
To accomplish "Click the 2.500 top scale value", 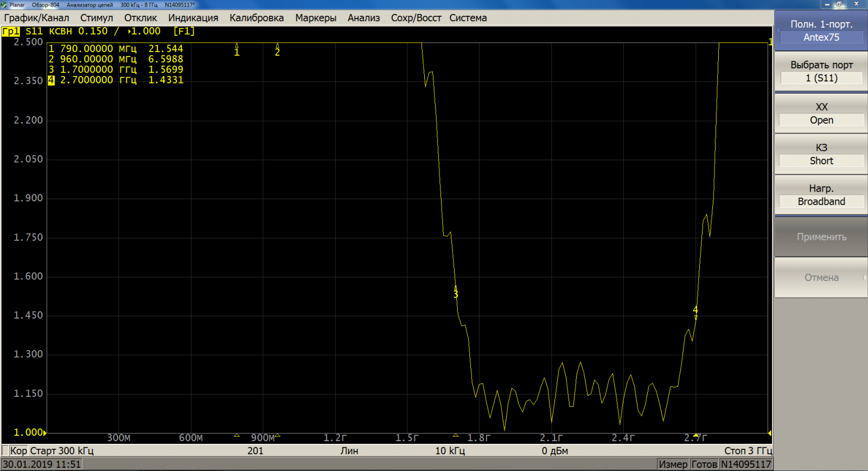I will [28, 42].
